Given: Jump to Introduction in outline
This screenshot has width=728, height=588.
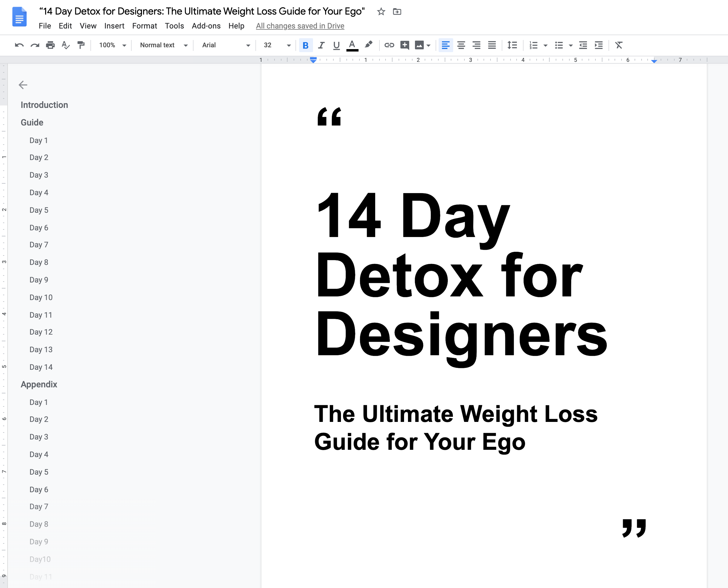Looking at the screenshot, I should click(44, 105).
